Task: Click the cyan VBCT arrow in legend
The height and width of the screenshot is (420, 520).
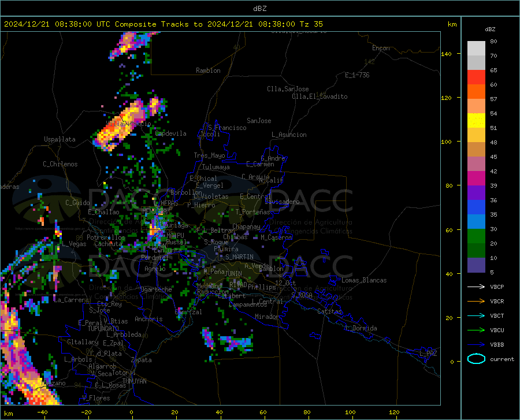Action: [476, 315]
